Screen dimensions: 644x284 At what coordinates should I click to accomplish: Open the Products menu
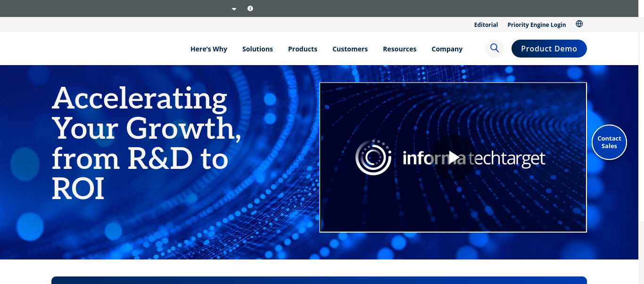click(303, 49)
